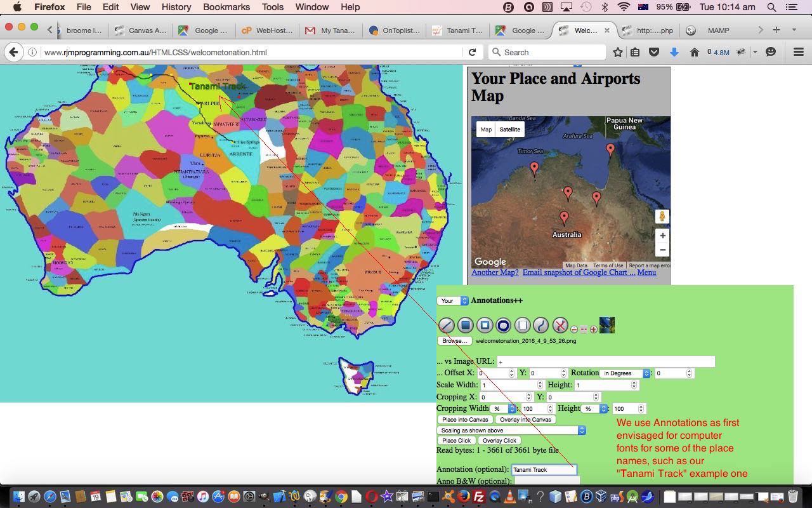Open the Firefox File menu

click(84, 7)
